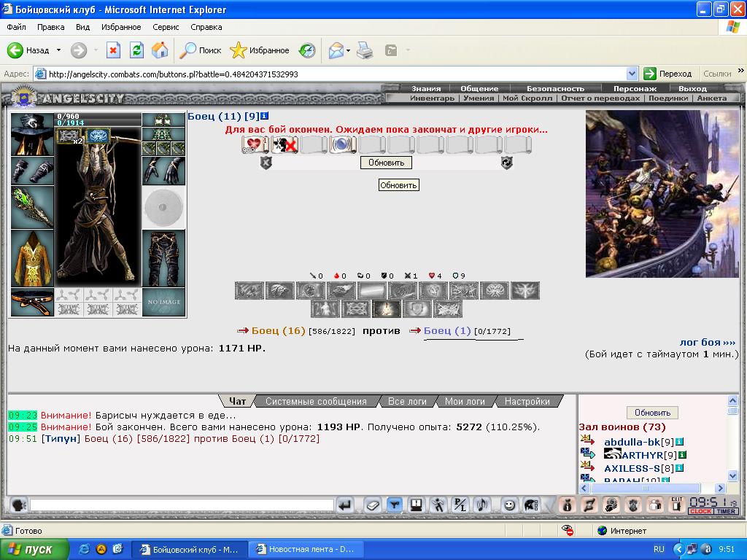Screen dimensions: 747x560
Task: Click the RU language indicator in taskbar
Action: pyautogui.click(x=659, y=549)
